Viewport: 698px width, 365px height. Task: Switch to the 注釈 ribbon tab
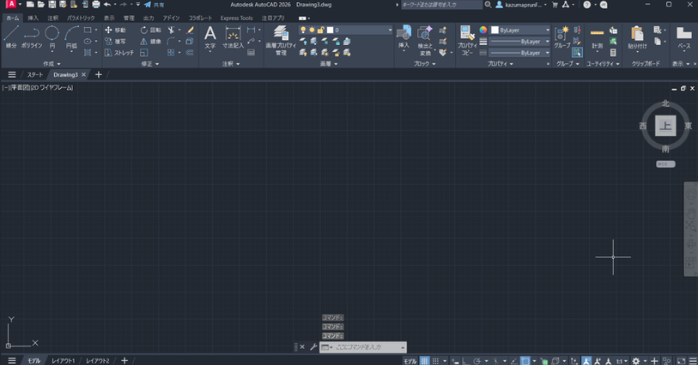(53, 18)
